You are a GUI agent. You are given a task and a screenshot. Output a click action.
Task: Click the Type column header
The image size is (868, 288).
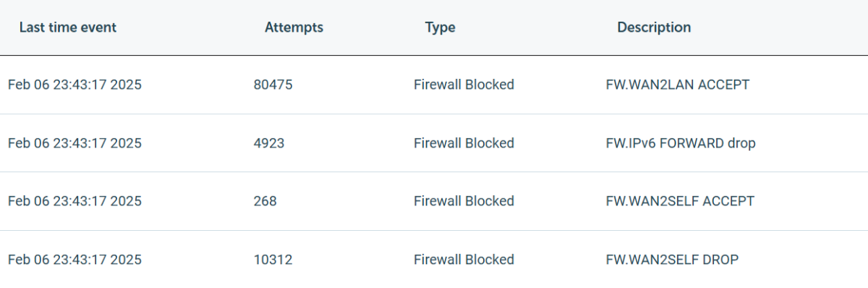(x=440, y=27)
